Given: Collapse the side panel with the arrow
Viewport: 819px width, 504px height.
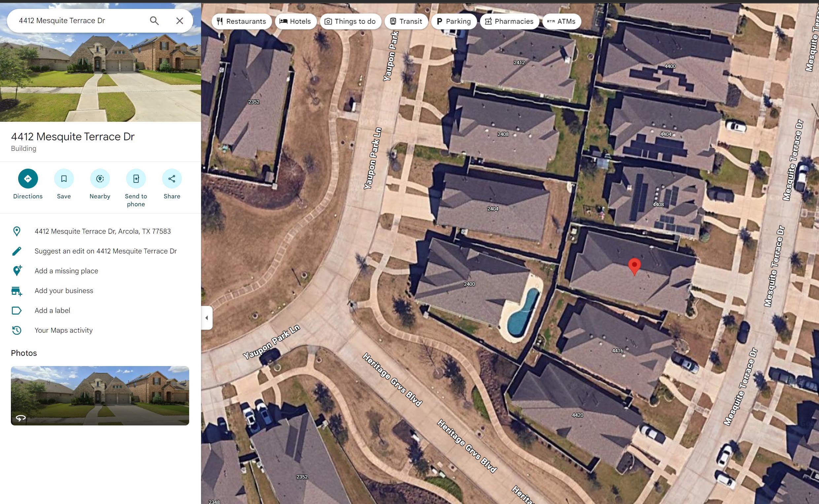Looking at the screenshot, I should 207,318.
